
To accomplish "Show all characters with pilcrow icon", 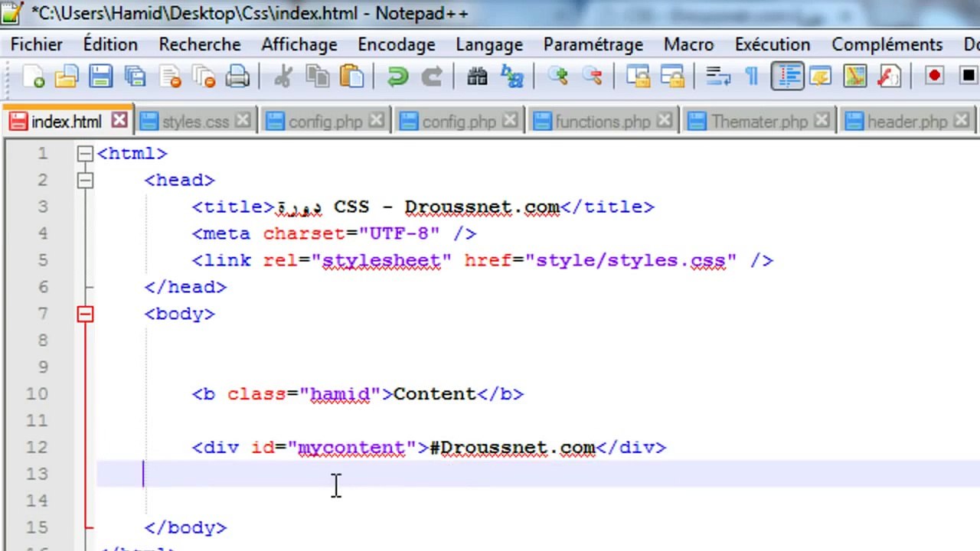I will coord(752,77).
